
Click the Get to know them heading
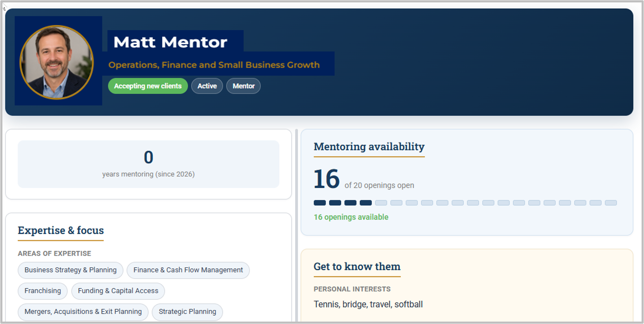[357, 267]
